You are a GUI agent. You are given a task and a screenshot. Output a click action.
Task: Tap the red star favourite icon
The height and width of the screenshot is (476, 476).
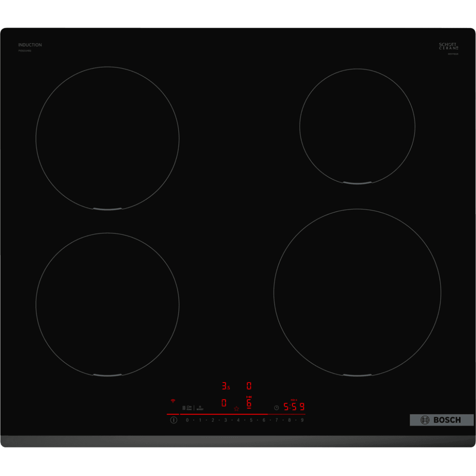[x=237, y=408]
